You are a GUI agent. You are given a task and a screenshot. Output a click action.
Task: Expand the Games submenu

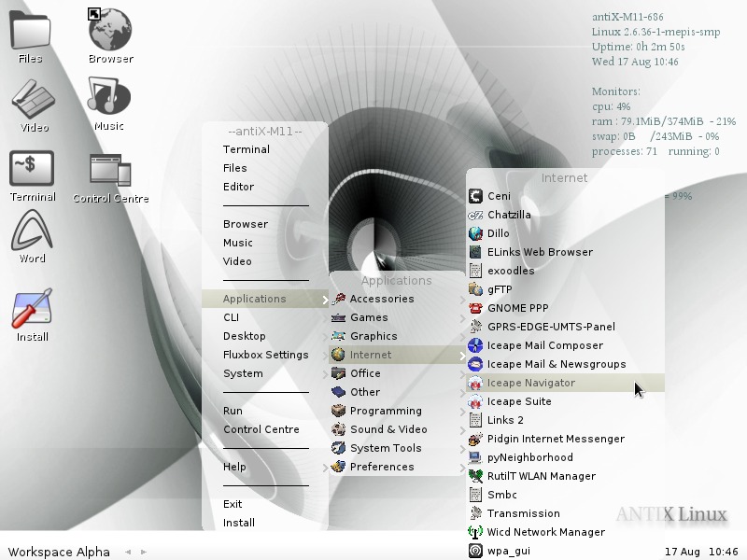pyautogui.click(x=398, y=317)
